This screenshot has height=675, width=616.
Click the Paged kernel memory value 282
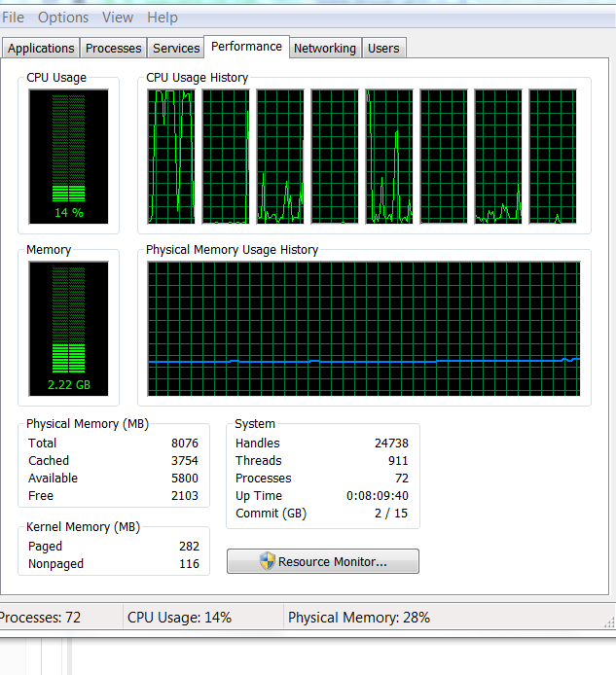(x=189, y=547)
